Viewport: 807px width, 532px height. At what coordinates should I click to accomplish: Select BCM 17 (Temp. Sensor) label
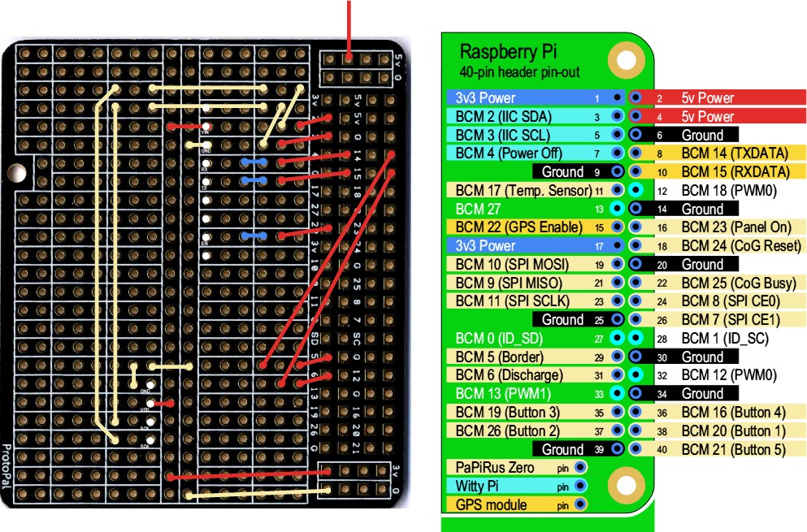(523, 190)
